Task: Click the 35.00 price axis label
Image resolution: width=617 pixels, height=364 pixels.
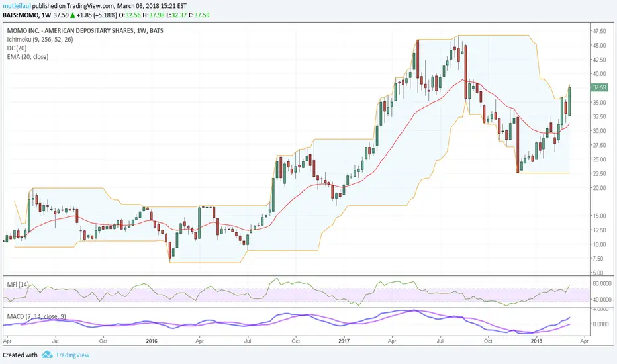Action: (599, 103)
